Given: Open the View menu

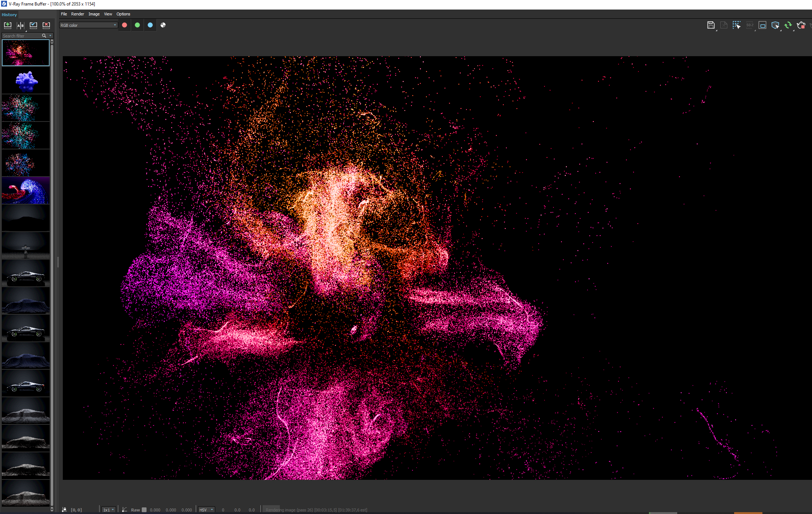Looking at the screenshot, I should click(x=108, y=14).
